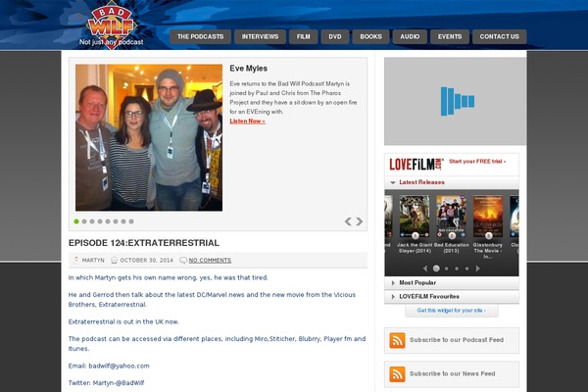588x392 pixels.
Task: Open the No Comments link
Action: click(x=210, y=260)
